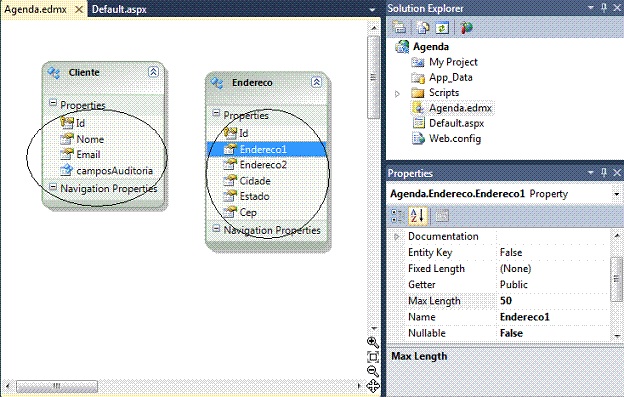
Task: Select the Cidade property
Action: (255, 181)
